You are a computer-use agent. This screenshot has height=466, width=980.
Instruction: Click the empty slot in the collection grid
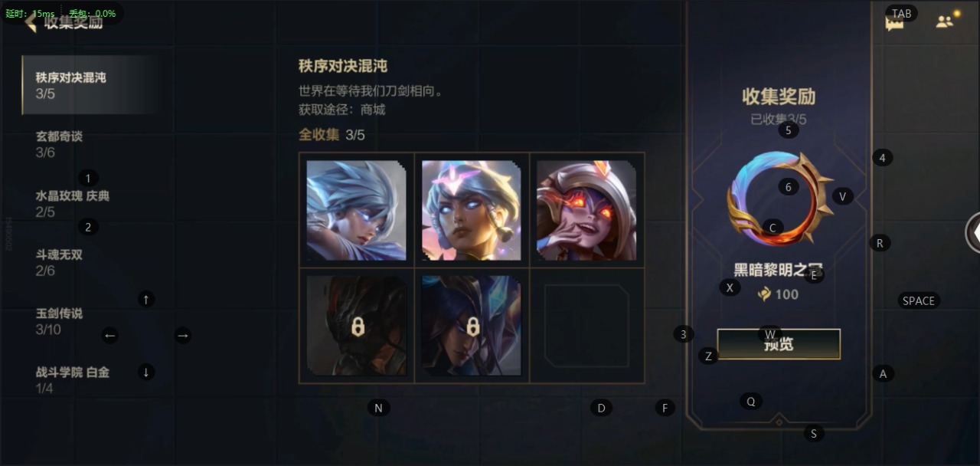point(586,326)
